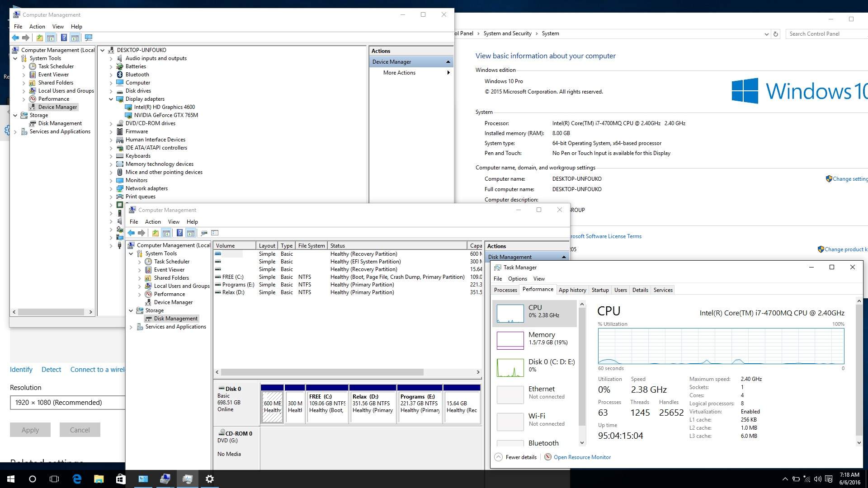
Task: Select Event Viewer in Device Manager window tree
Action: click(x=53, y=75)
